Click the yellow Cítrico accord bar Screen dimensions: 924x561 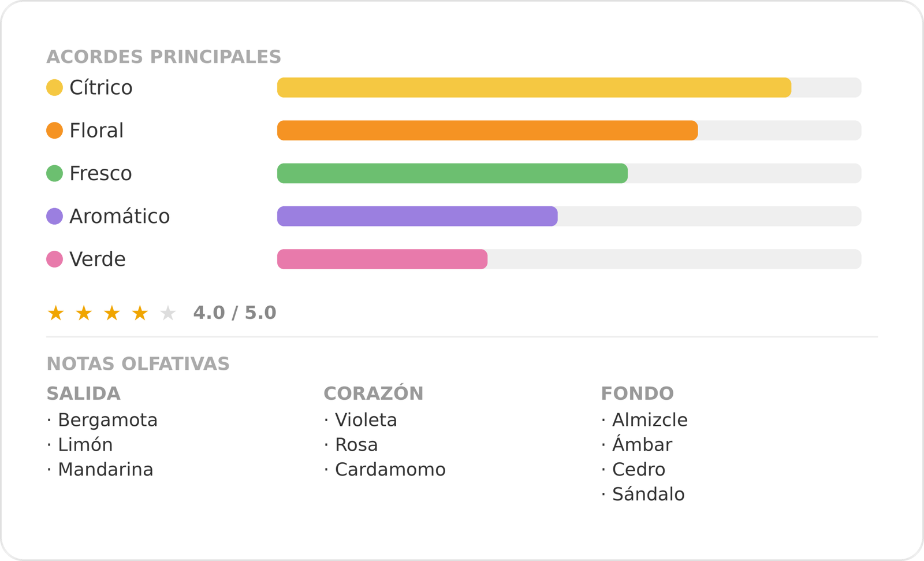tap(534, 88)
